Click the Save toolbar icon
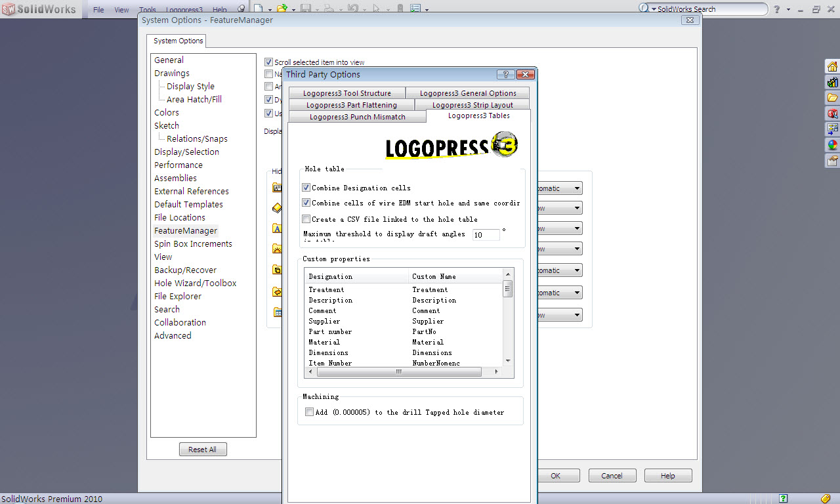This screenshot has width=840, height=504. coord(305,9)
